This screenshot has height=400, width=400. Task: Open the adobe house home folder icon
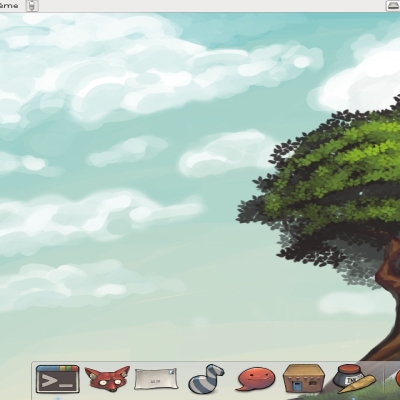[304, 379]
